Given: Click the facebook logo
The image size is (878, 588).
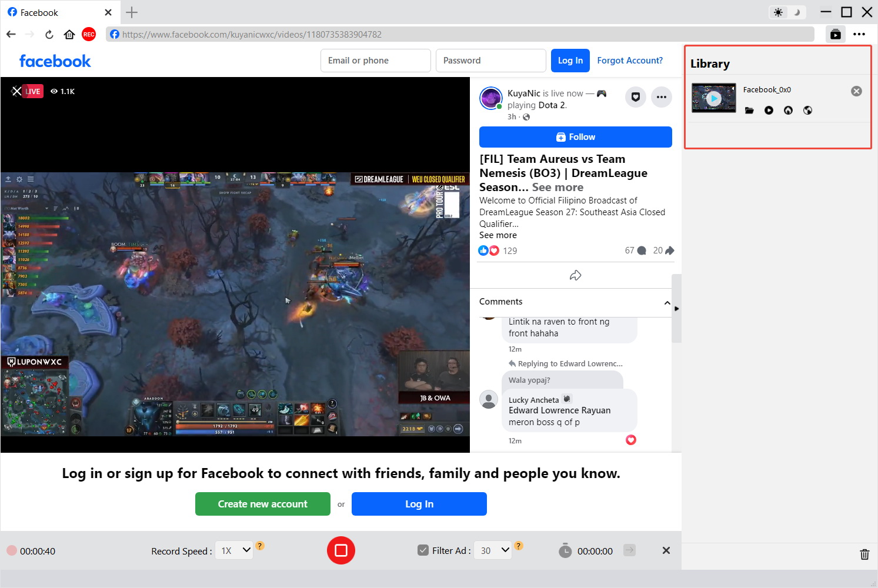Looking at the screenshot, I should pyautogui.click(x=55, y=61).
